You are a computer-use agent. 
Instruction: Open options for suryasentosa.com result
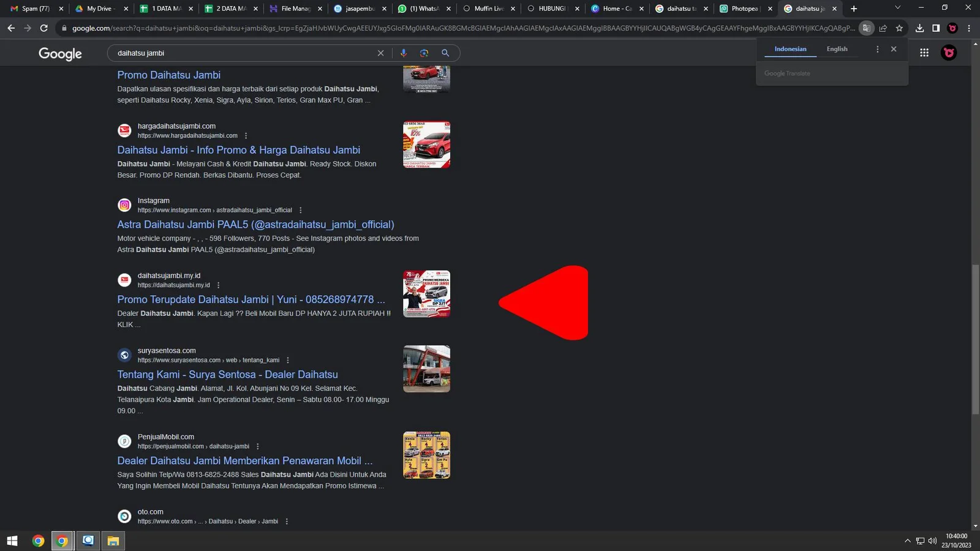[x=288, y=360]
